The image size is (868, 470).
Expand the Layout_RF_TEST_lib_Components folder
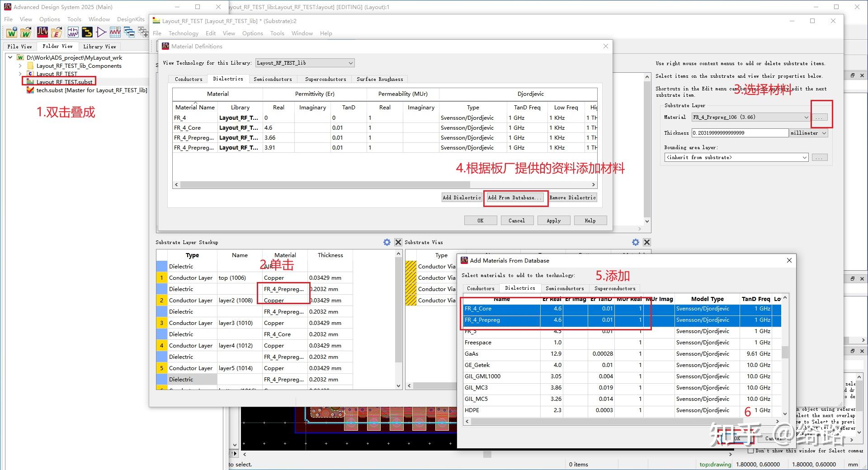tap(20, 66)
